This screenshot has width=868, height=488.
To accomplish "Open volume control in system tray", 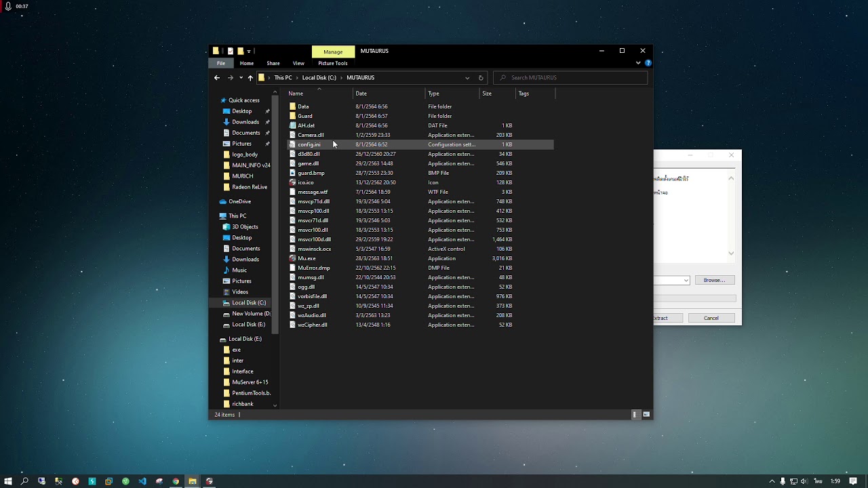I will (804, 481).
